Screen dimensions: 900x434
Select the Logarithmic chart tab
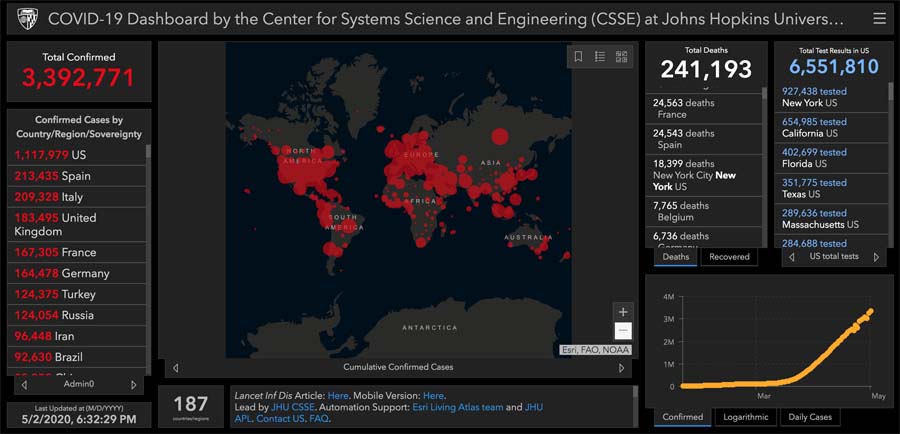point(746,417)
